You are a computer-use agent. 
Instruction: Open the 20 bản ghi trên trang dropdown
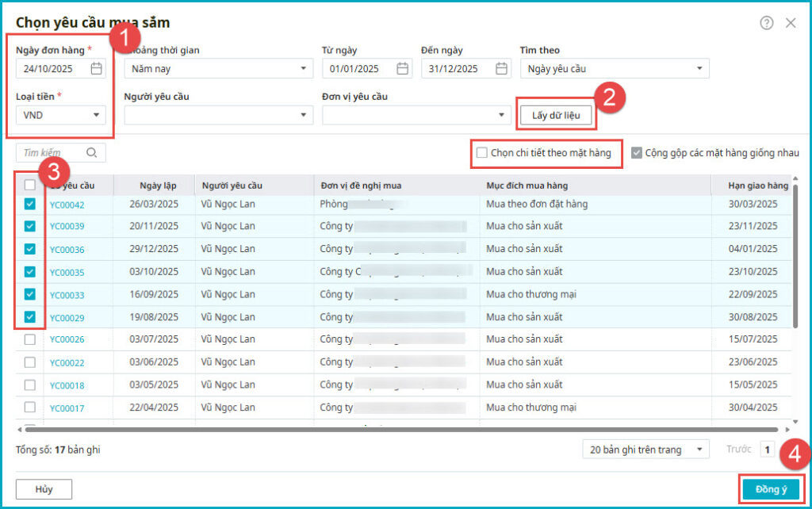[699, 450]
